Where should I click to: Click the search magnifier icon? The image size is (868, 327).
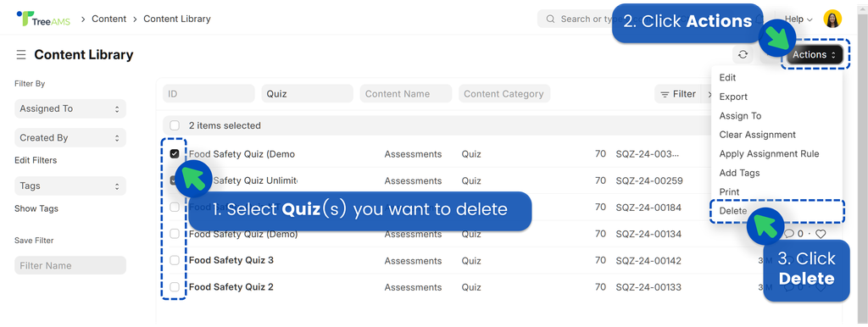click(x=550, y=19)
